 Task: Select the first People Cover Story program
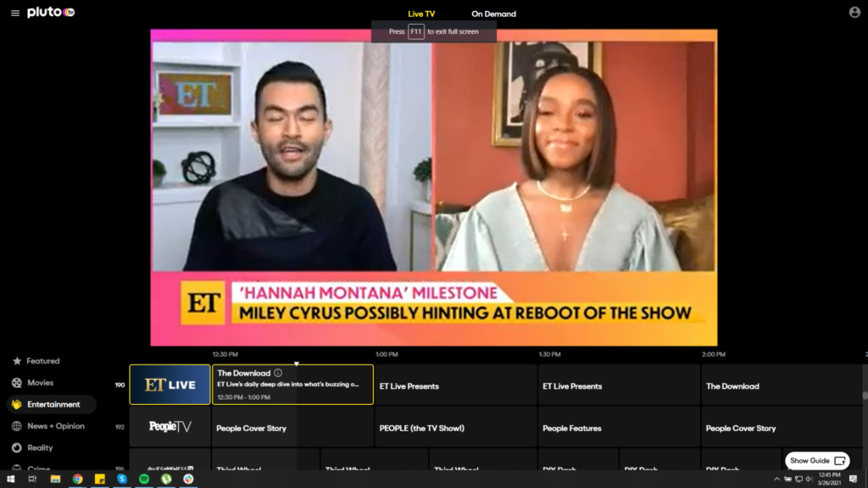click(x=292, y=427)
